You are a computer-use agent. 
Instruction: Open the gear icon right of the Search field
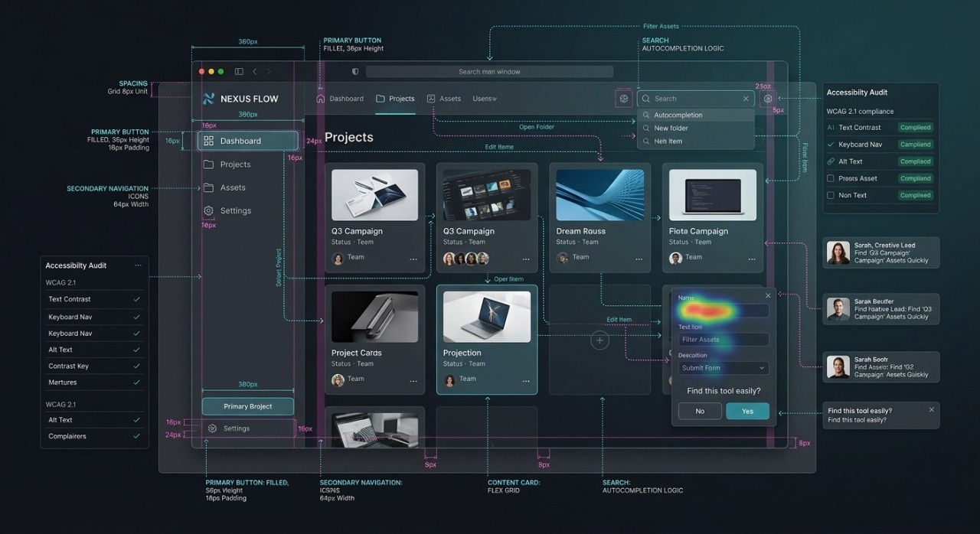click(x=768, y=99)
